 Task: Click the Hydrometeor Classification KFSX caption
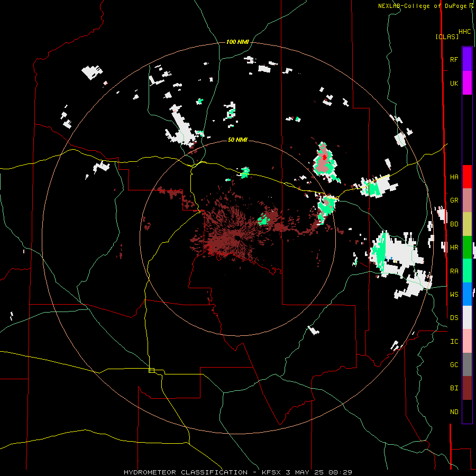tap(237, 472)
